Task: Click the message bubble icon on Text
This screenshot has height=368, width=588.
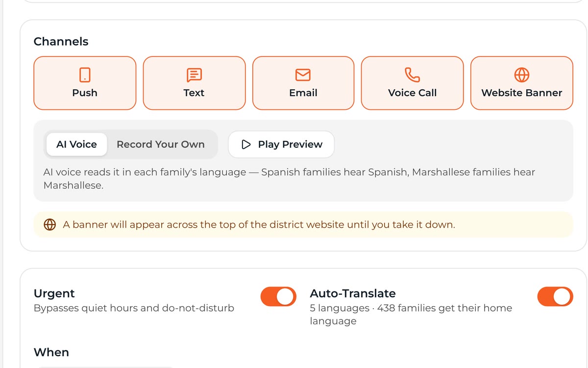Action: [x=194, y=75]
